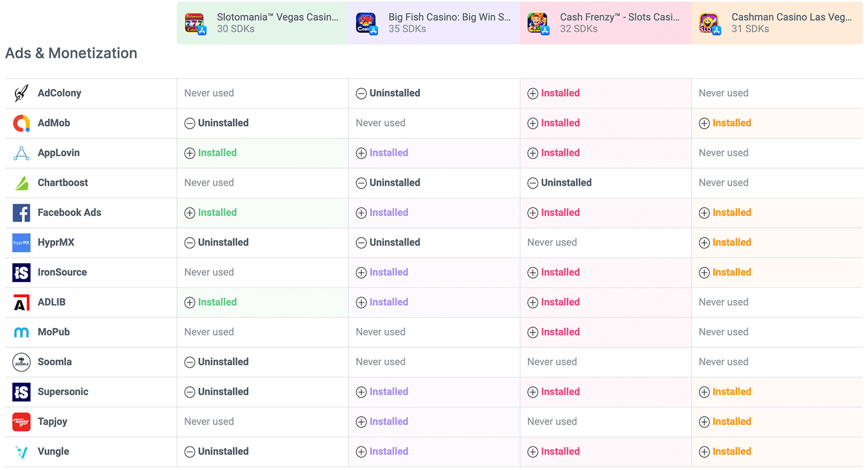The height and width of the screenshot is (470, 868).
Task: Click 'Installed' for IronSource in Cashman Casino
Action: click(x=732, y=272)
